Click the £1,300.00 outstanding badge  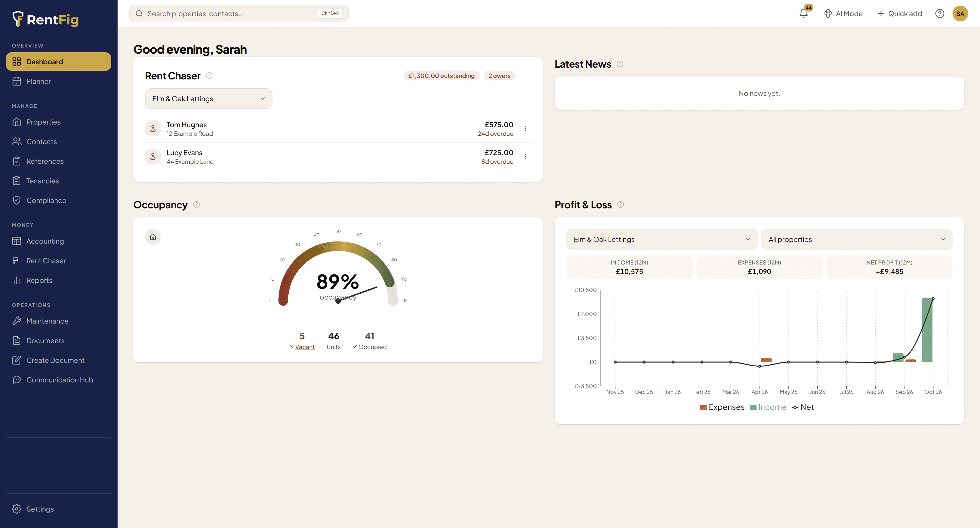click(x=441, y=76)
